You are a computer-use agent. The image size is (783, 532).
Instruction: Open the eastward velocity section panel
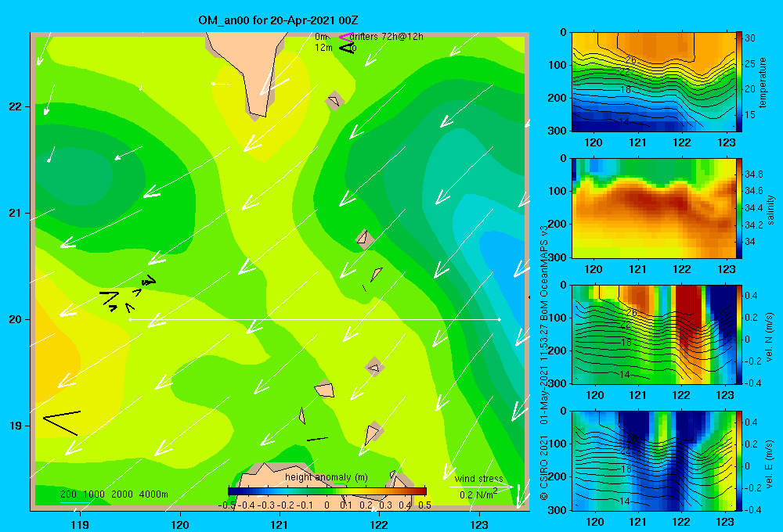click(x=653, y=461)
